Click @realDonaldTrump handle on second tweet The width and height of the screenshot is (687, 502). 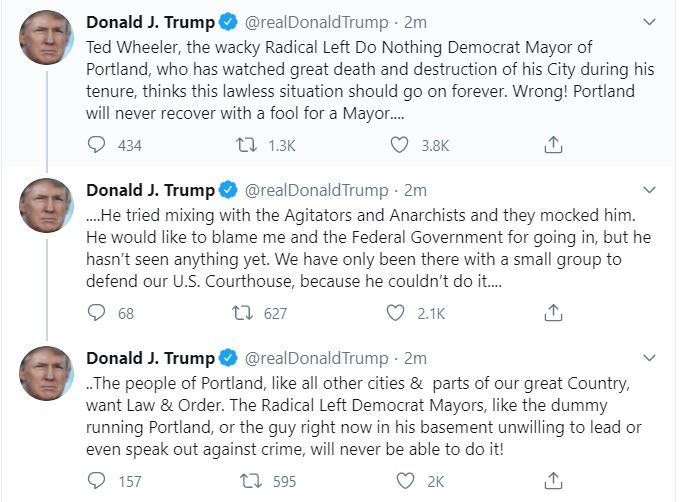pyautogui.click(x=317, y=190)
